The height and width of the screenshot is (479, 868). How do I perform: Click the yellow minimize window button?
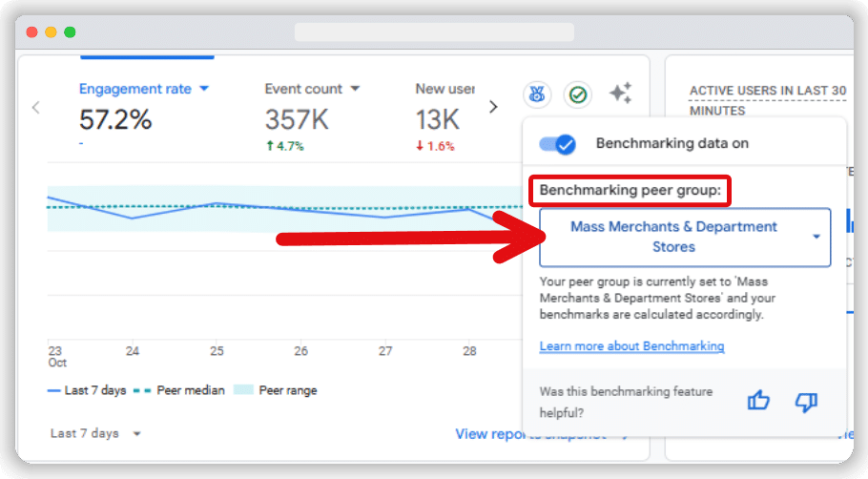[51, 32]
